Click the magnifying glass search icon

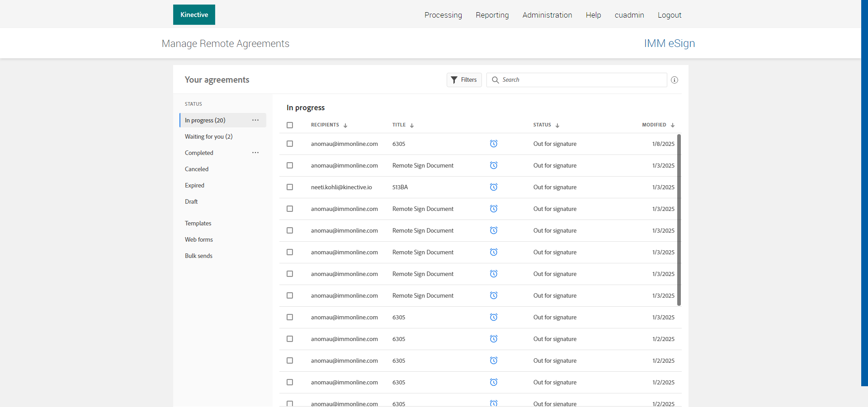click(495, 80)
